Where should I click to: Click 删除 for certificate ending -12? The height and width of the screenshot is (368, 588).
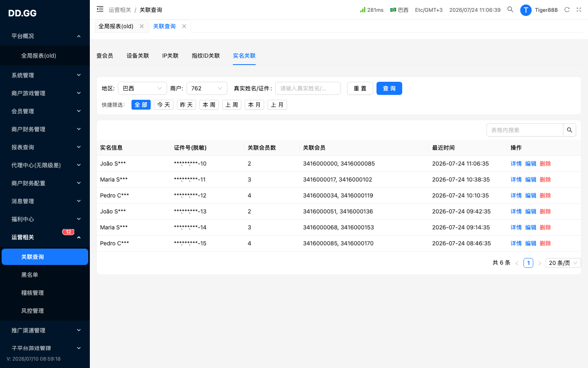coord(546,195)
